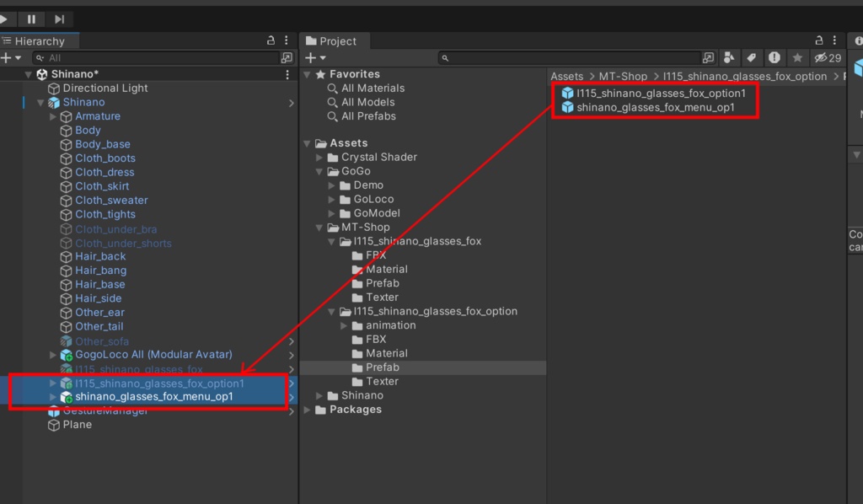Expand the Packages folder
This screenshot has height=504, width=863.
point(307,410)
